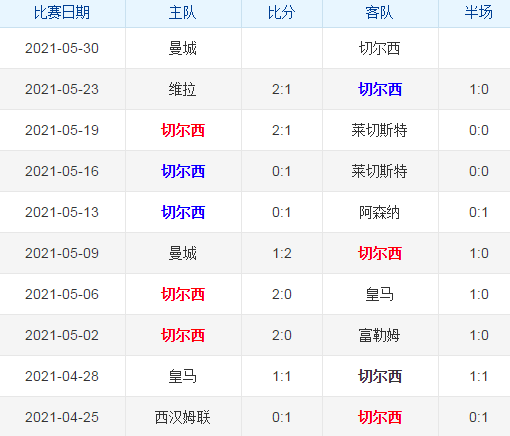Click home team 皇马 in 2021-04-28 row
Viewport: 510px width, 436px height.
pyautogui.click(x=183, y=376)
